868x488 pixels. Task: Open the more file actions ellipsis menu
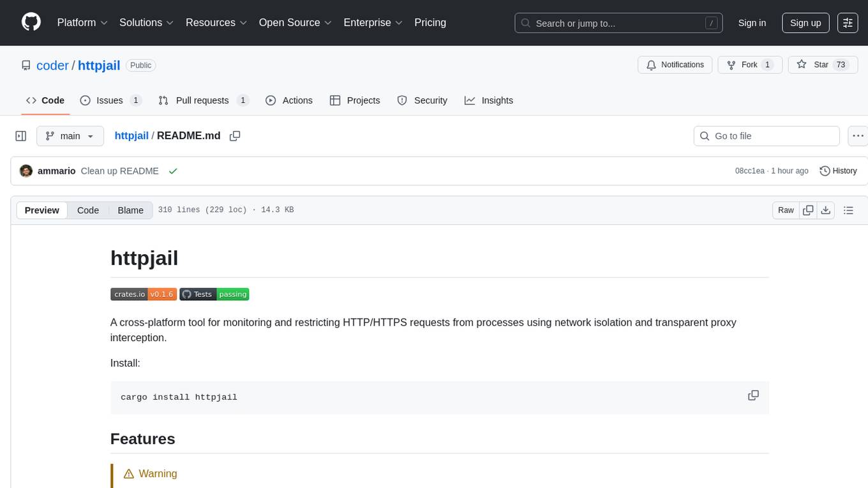858,136
